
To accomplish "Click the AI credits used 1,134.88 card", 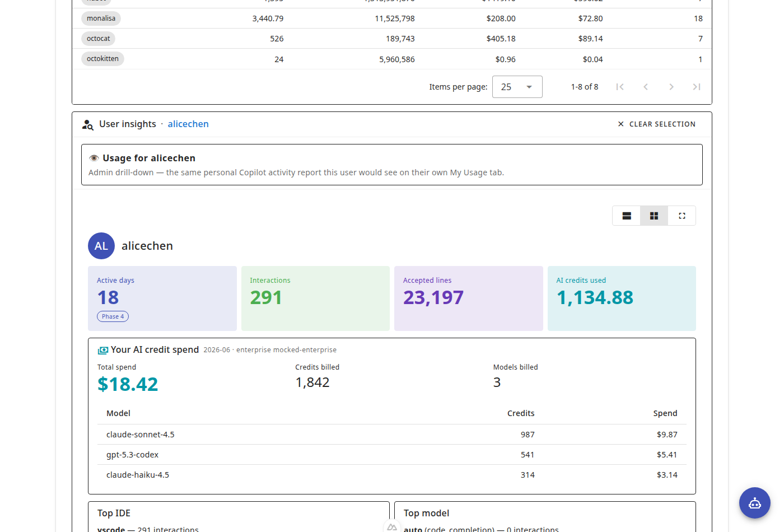I will pyautogui.click(x=622, y=298).
